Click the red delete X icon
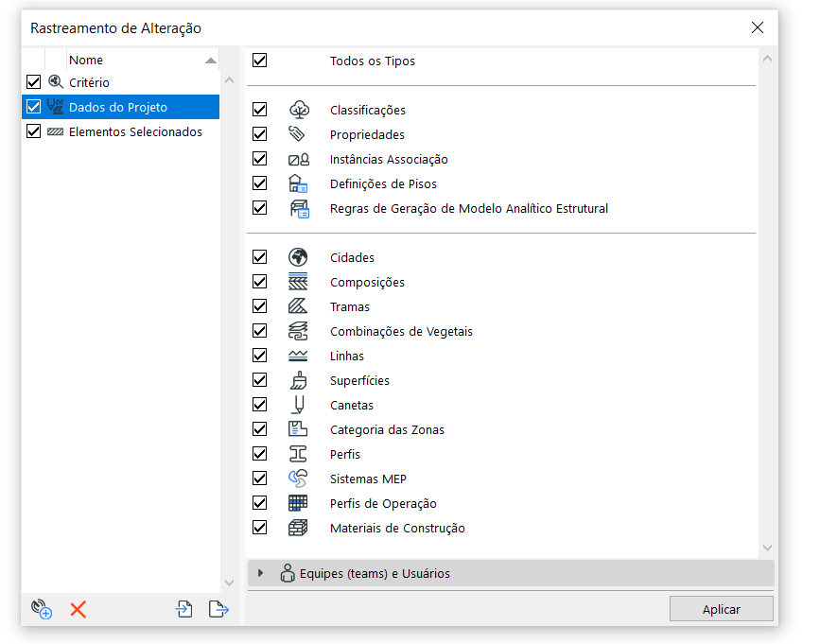 (x=78, y=609)
